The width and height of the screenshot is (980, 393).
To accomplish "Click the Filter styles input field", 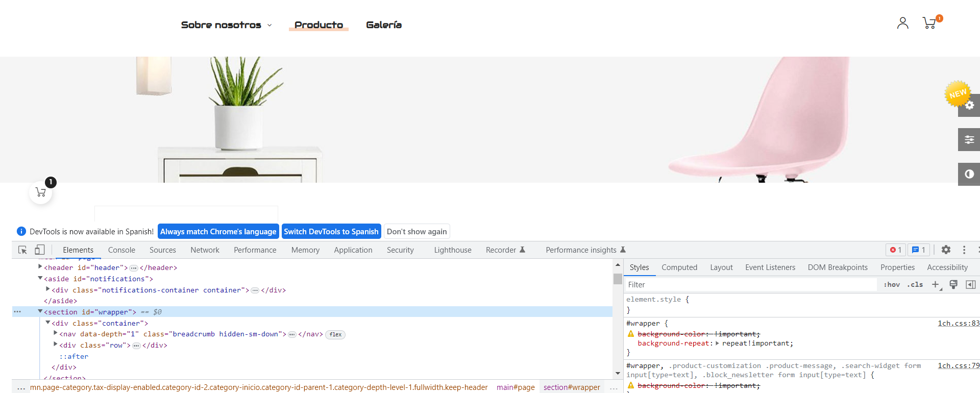I will [x=750, y=285].
